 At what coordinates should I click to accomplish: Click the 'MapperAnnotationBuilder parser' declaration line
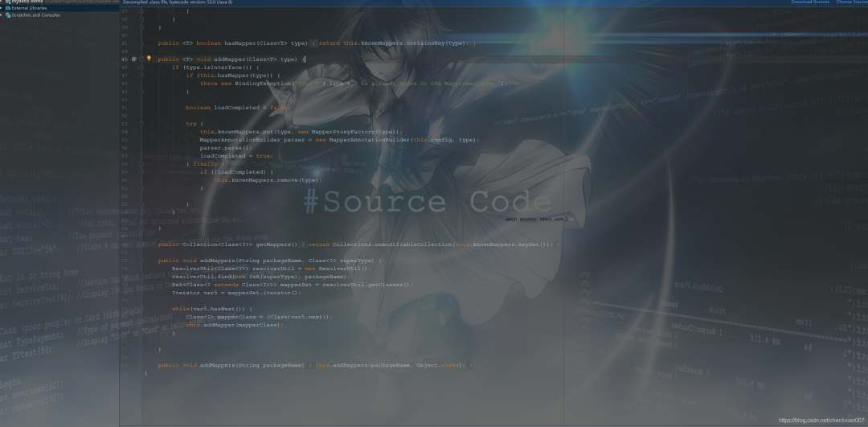[339, 140]
